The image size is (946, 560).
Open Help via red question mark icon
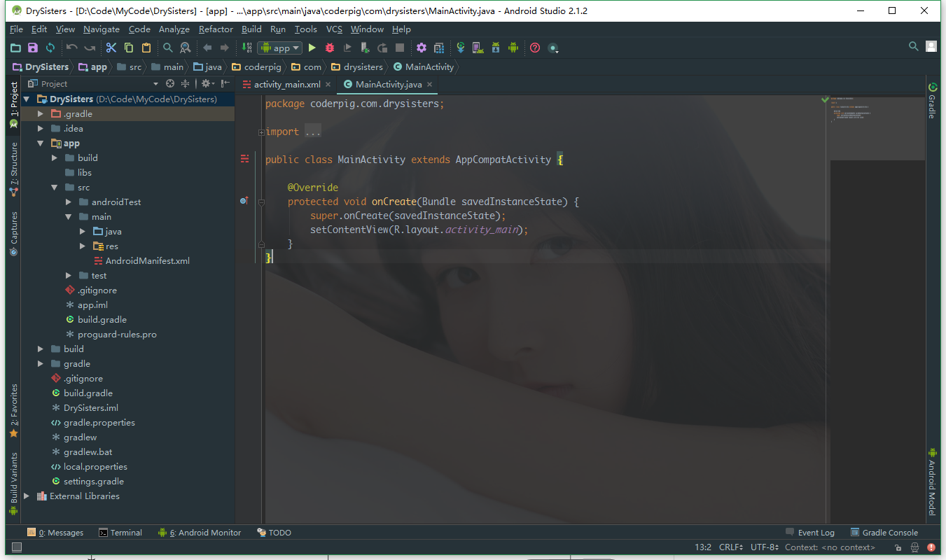point(535,48)
